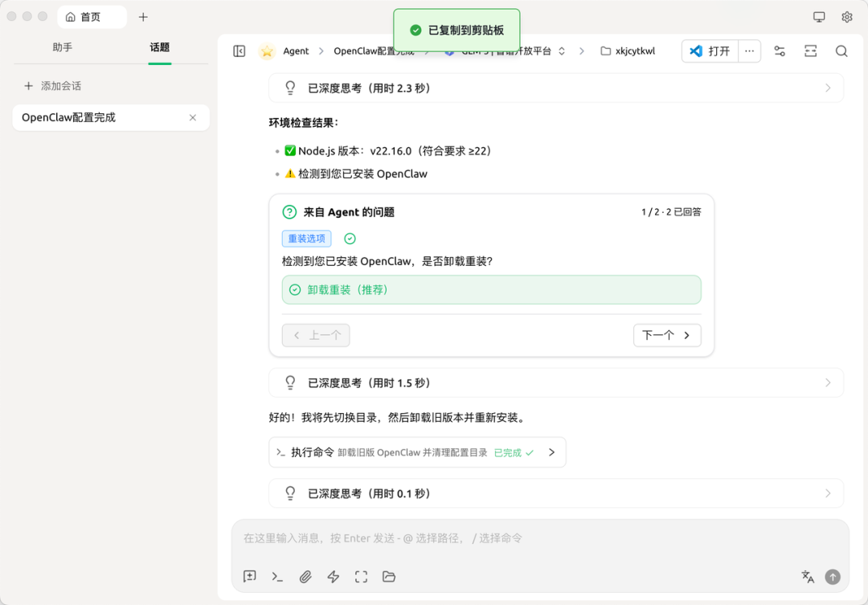Select the terminal icon in input toolbar
The height and width of the screenshot is (605, 868).
coord(277,576)
